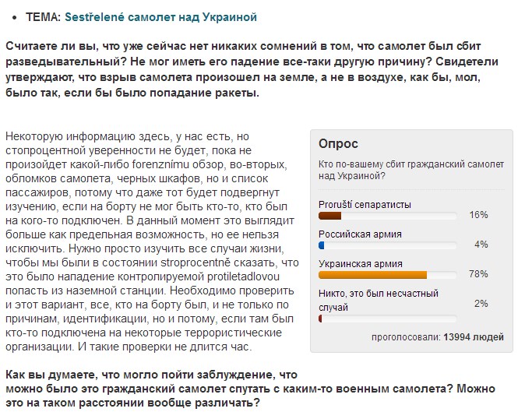Click the blue 4% poll bar

pyautogui.click(x=322, y=245)
